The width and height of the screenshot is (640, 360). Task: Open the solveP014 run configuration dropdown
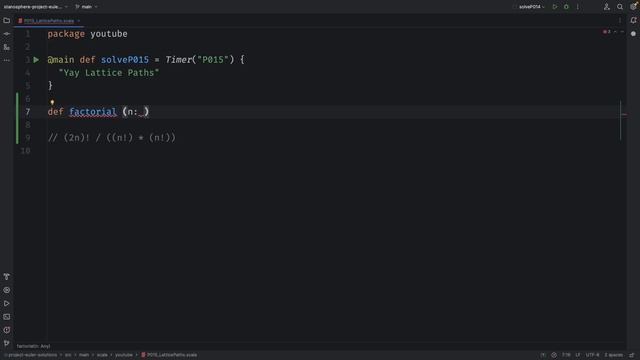coord(532,7)
